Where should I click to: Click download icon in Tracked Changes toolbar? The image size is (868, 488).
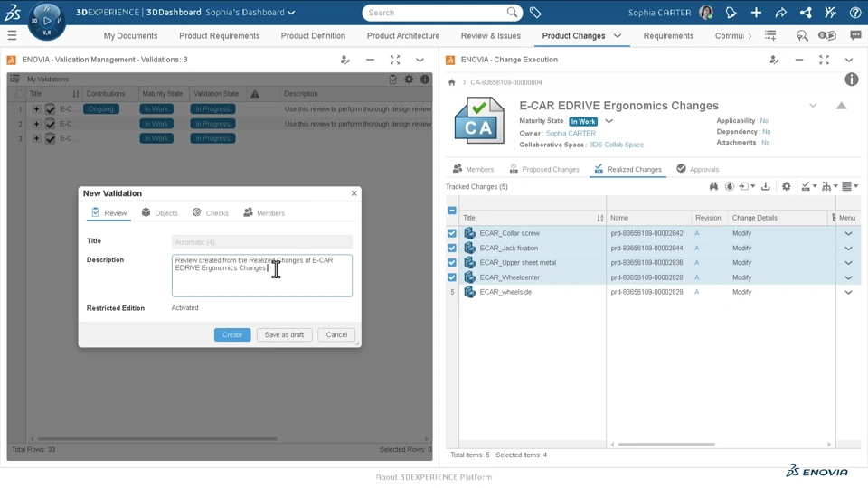[766, 186]
